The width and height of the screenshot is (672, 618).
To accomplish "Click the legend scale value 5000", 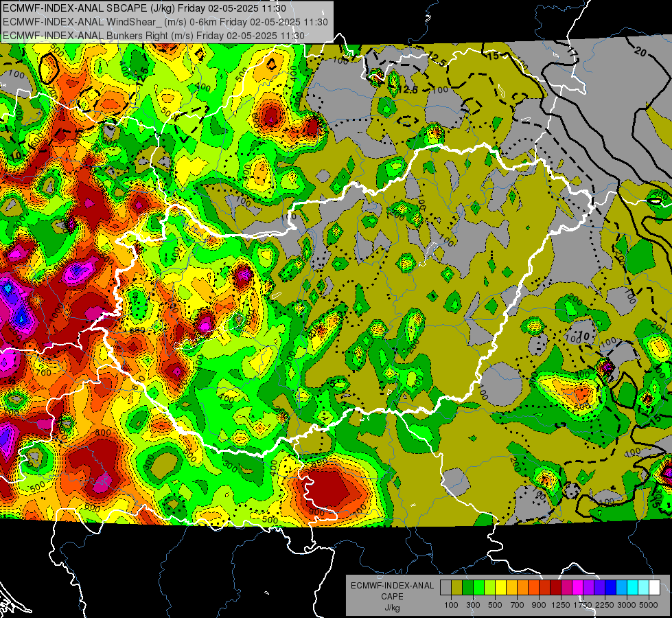I will (x=649, y=605).
